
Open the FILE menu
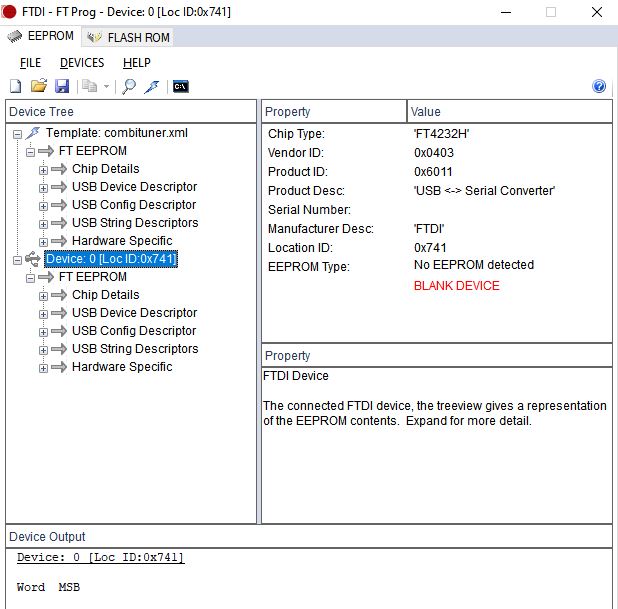coord(30,63)
